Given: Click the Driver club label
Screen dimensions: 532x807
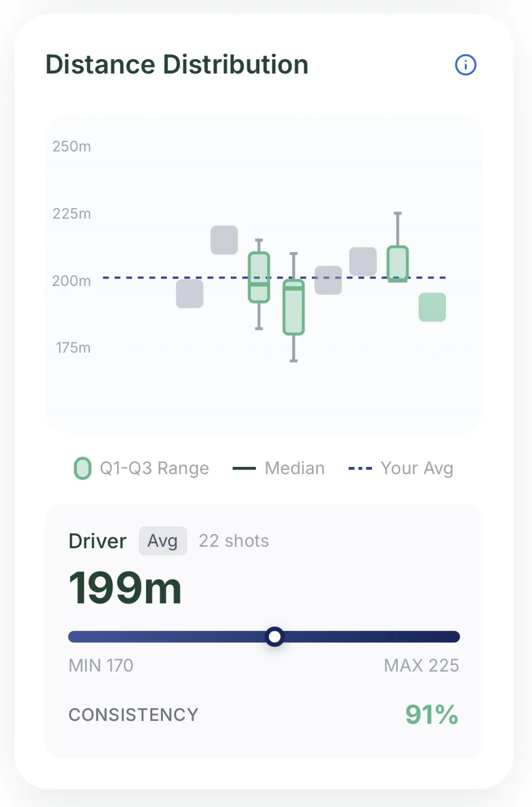Looking at the screenshot, I should 97,541.
